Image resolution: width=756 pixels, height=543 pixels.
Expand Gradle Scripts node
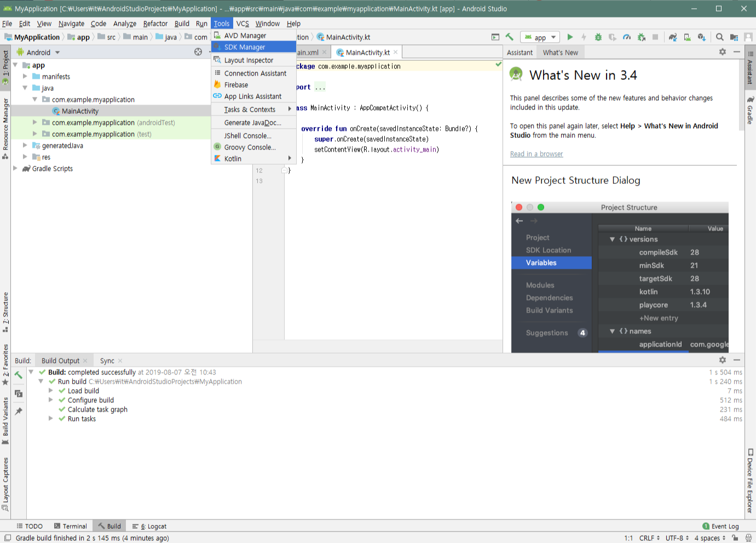click(15, 169)
